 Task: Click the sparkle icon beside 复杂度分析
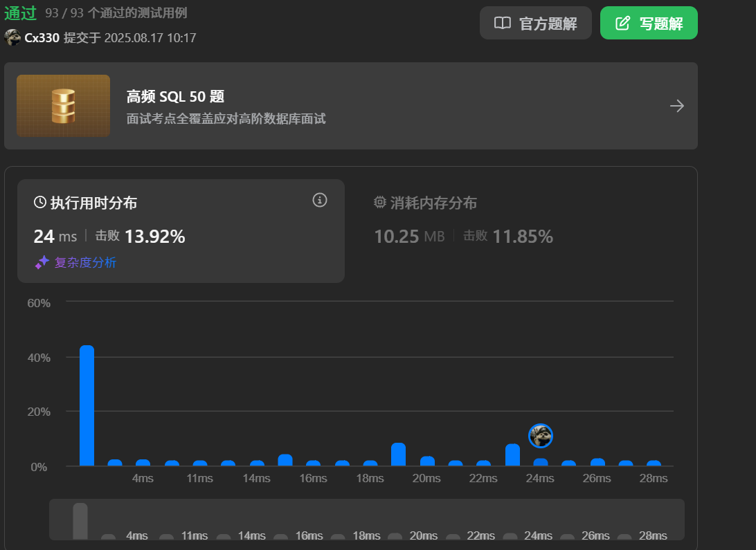click(x=42, y=262)
